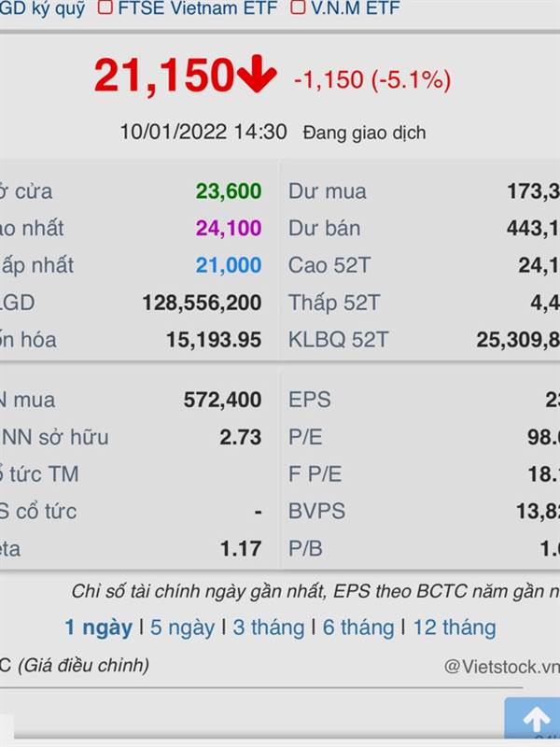Image resolution: width=560 pixels, height=747 pixels.
Task: Click the lowest price 21,000 value
Action: (x=229, y=265)
